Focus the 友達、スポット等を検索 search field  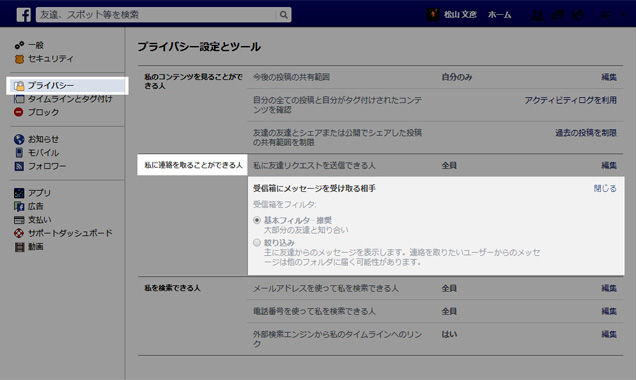coord(156,15)
